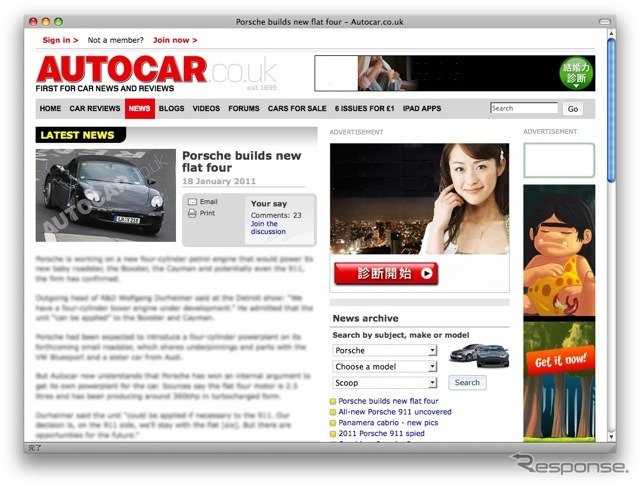Click the 'News archive' heading
Screen dimensions: 640x486
(365, 318)
